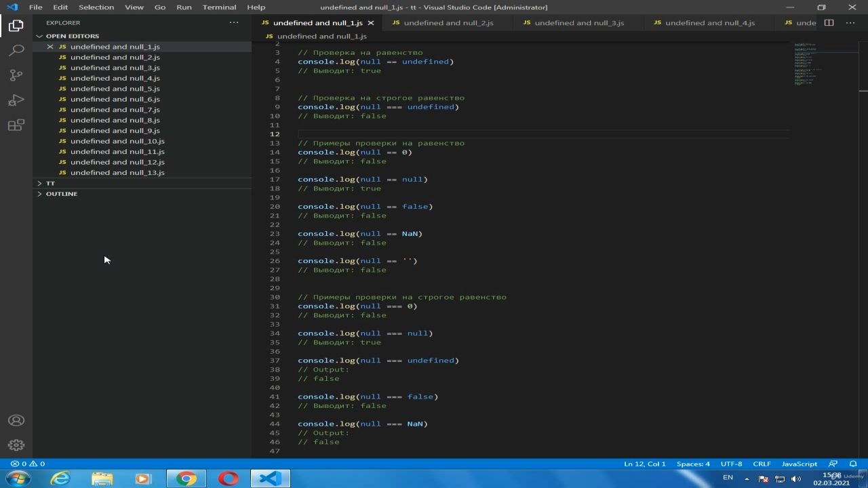868x488 pixels.
Task: Open Accounts icon in activity bar
Action: click(16, 421)
